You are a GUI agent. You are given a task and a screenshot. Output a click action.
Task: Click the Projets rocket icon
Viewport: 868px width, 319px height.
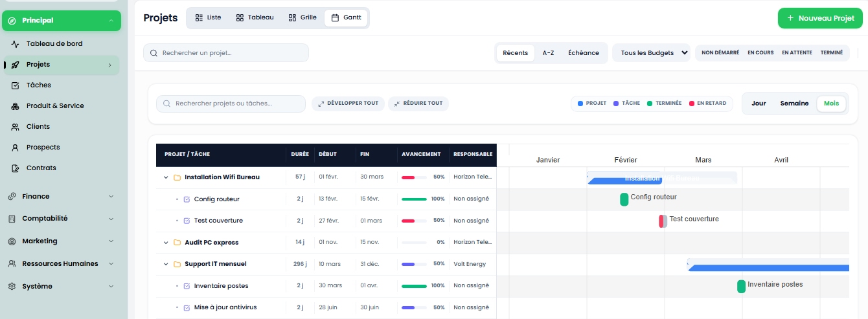click(x=15, y=65)
